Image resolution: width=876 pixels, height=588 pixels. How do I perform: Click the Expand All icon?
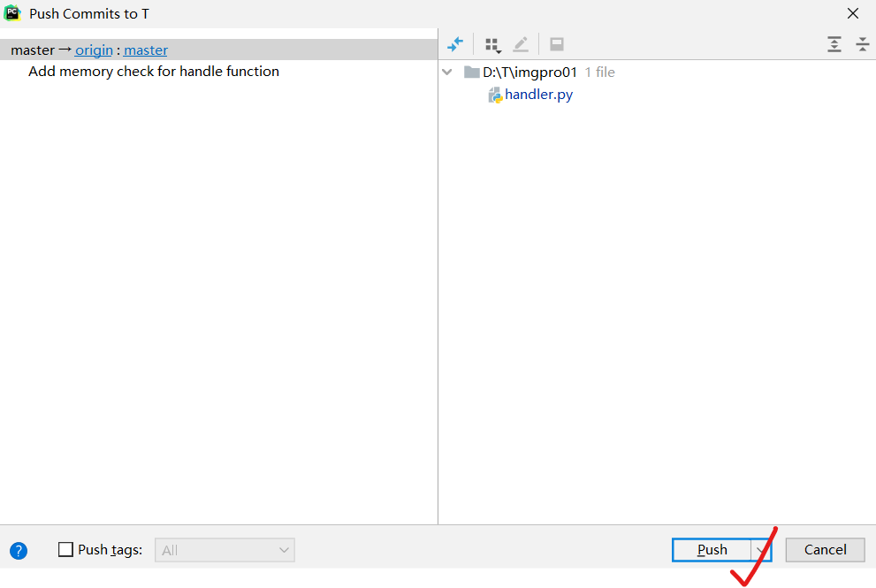pos(834,44)
